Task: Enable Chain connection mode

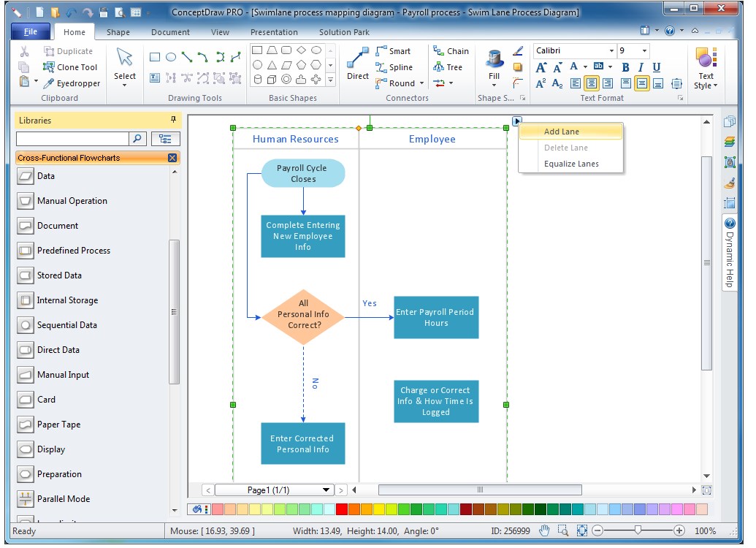Action: click(x=451, y=51)
